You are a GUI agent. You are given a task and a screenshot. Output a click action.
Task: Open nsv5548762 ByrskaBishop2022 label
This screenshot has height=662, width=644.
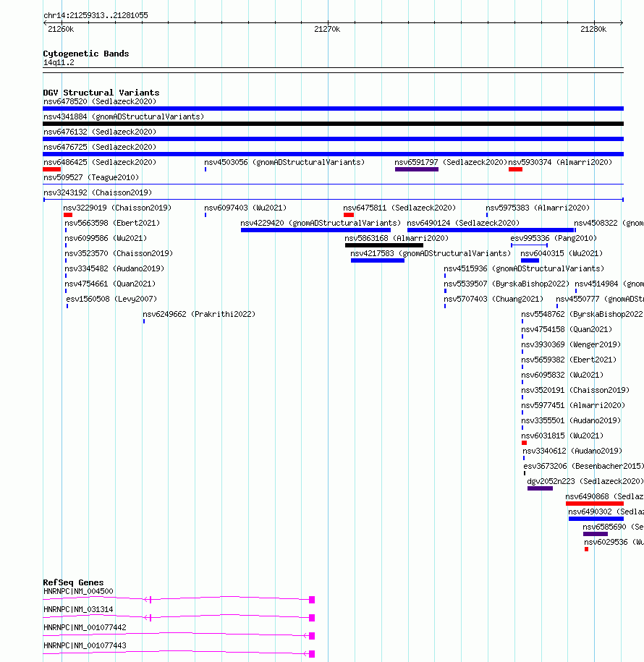(x=582, y=314)
